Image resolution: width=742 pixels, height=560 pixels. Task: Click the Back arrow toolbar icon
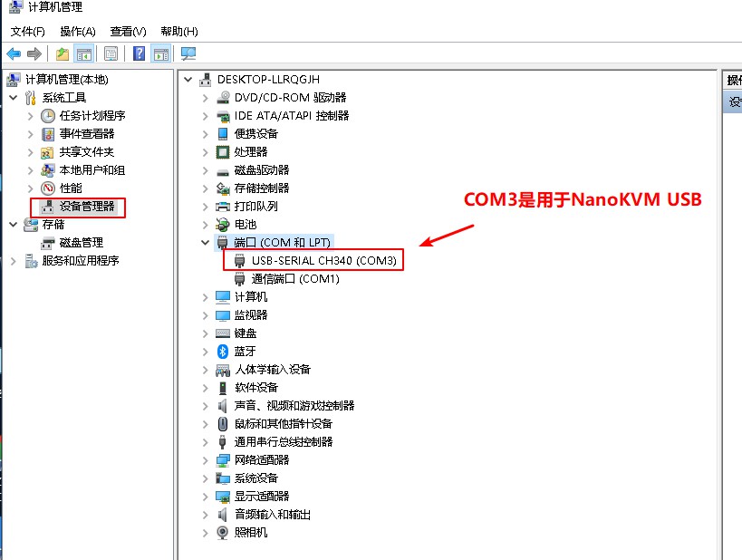[x=14, y=54]
